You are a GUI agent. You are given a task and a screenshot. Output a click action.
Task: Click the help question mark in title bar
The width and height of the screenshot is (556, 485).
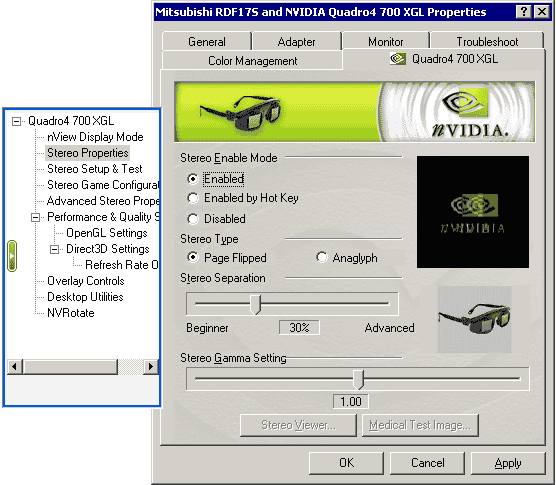point(524,12)
